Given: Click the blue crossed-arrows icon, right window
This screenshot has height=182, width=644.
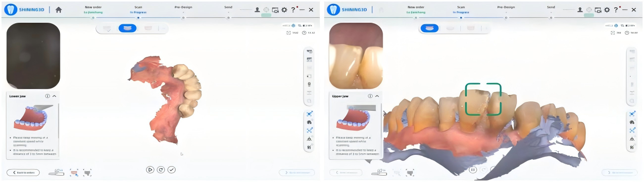Looking at the screenshot, I should click(632, 131).
